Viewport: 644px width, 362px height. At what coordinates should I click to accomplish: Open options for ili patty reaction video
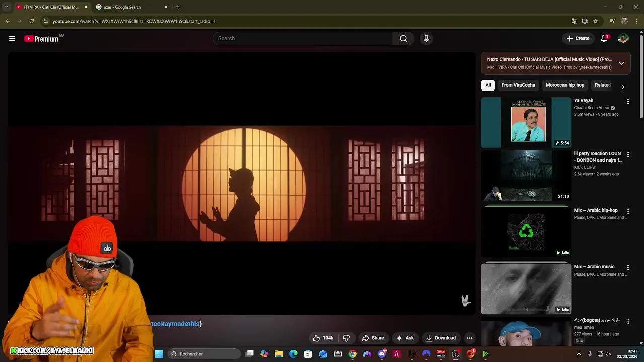click(628, 155)
